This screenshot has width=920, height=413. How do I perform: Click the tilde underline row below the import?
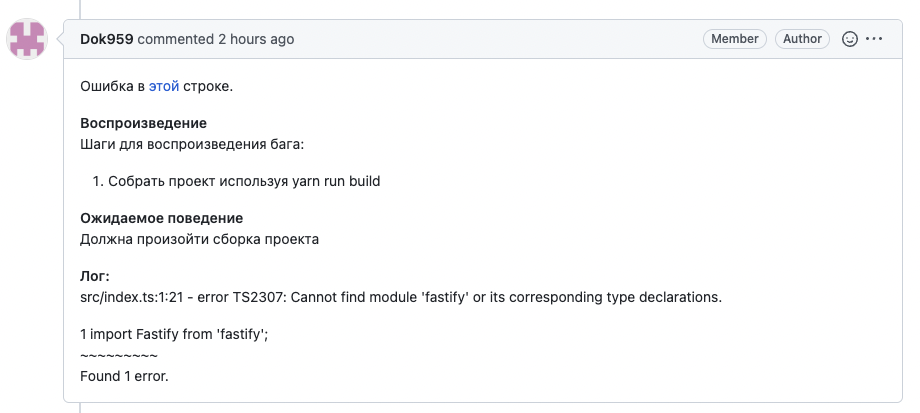point(119,356)
